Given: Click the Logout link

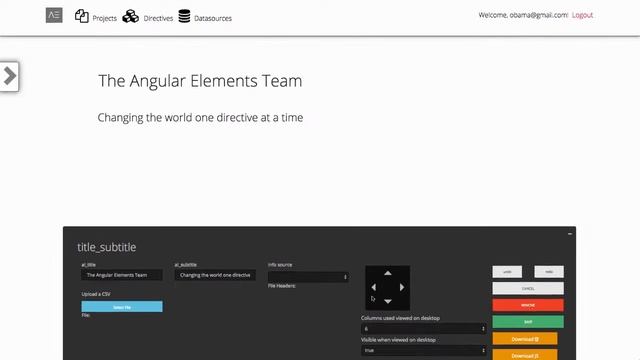Looking at the screenshot, I should click(582, 15).
